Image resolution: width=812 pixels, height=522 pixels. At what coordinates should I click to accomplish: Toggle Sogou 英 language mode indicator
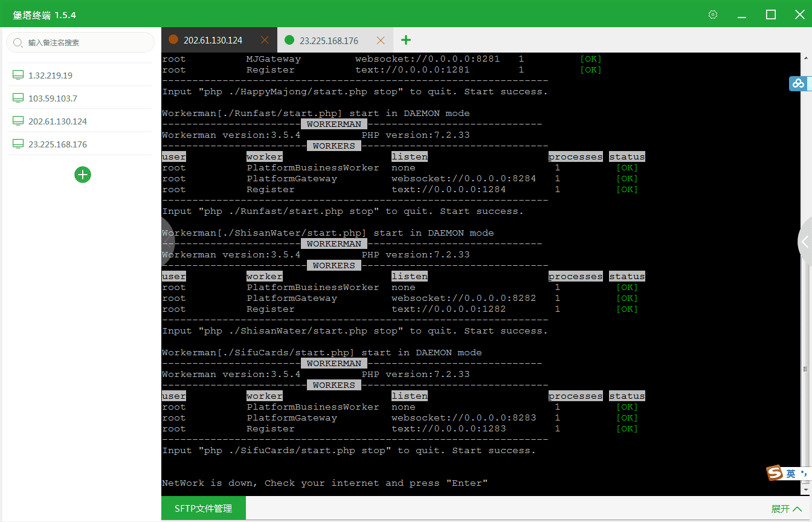click(x=791, y=474)
